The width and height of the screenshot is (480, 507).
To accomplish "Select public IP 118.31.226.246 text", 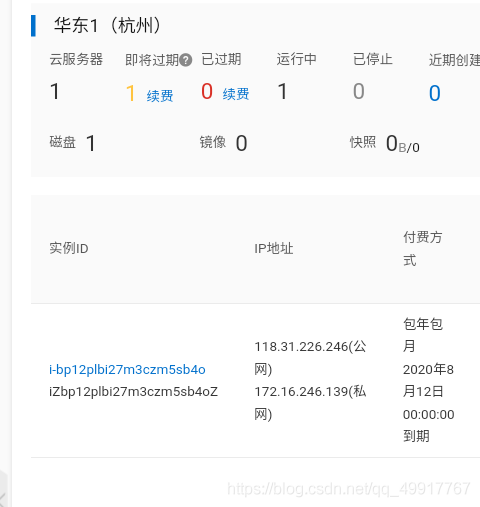I will point(301,347).
